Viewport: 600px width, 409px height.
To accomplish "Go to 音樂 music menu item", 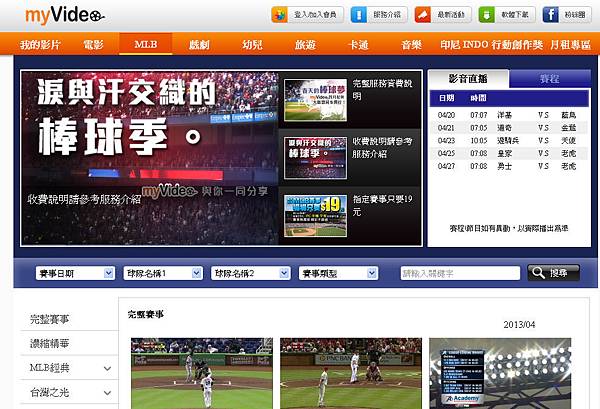I will click(411, 44).
